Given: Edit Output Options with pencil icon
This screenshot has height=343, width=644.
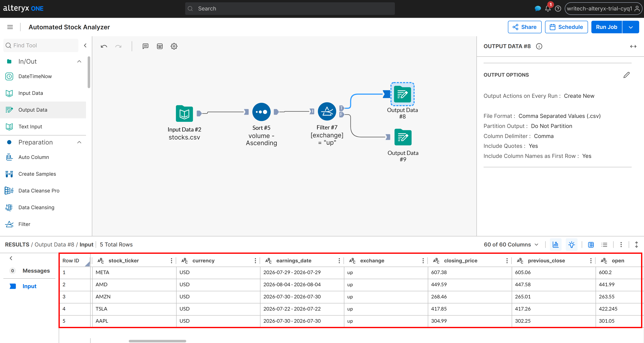Looking at the screenshot, I should [627, 75].
